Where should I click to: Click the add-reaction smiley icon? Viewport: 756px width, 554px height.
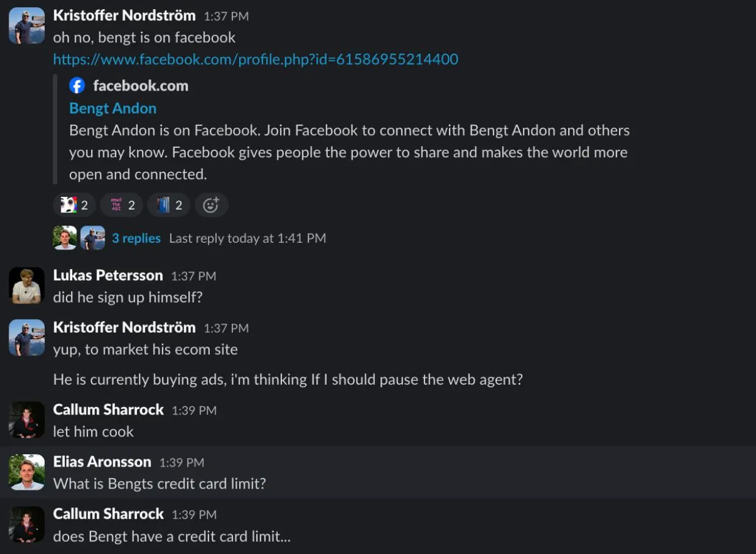(211, 205)
